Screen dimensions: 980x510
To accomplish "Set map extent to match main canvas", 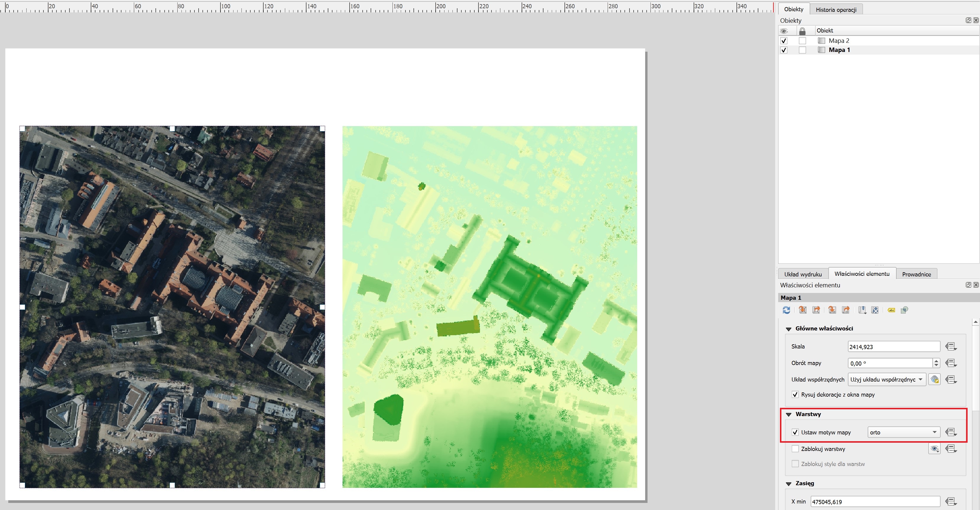I will [x=803, y=310].
